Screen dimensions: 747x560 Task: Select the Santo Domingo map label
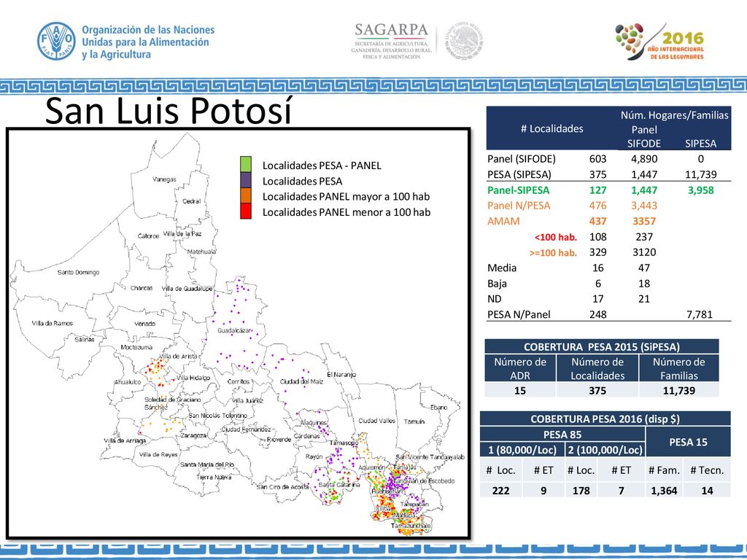(x=78, y=273)
